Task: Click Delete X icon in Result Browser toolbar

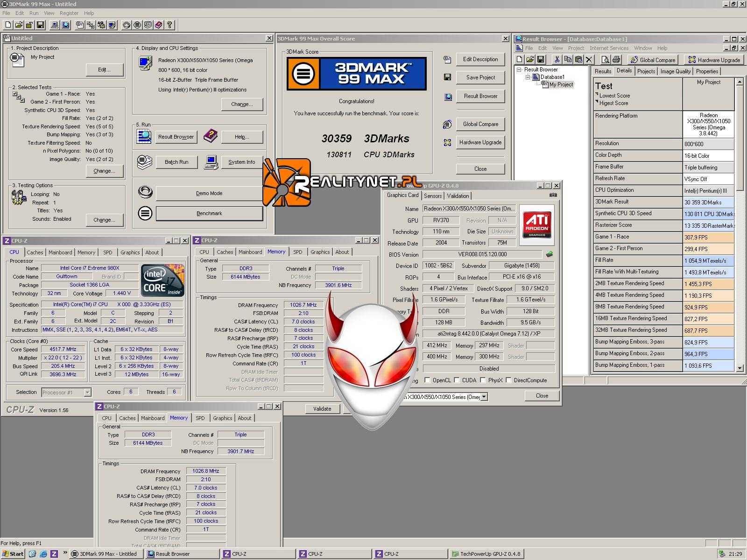Action: pos(589,59)
